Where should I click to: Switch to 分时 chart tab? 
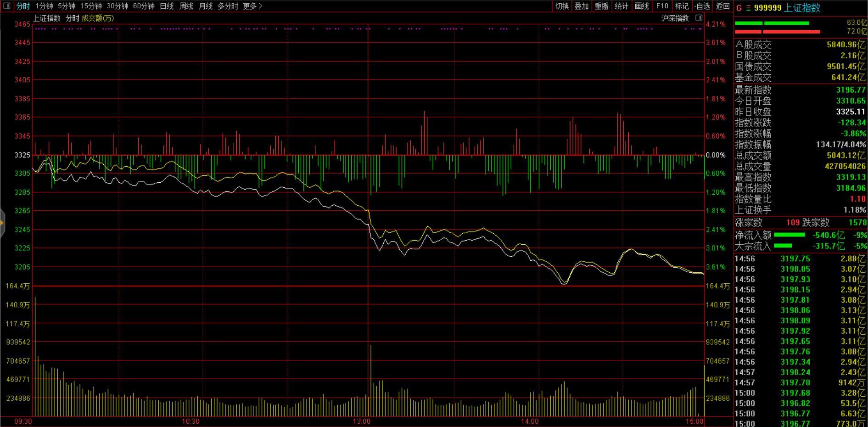[x=23, y=6]
